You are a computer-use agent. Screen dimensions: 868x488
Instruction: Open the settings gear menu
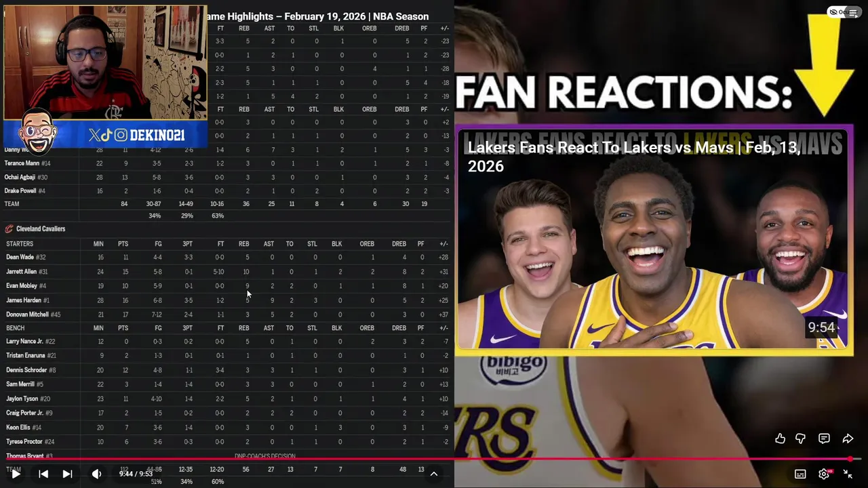(824, 474)
